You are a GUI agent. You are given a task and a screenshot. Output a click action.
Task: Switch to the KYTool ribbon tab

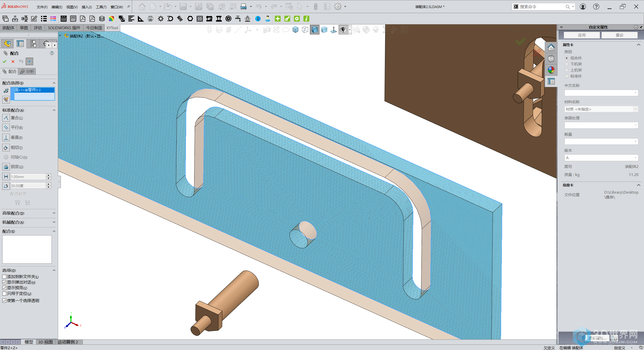click(x=112, y=28)
